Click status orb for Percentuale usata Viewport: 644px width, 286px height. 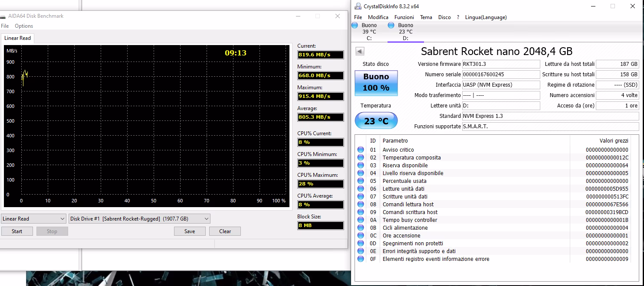point(361,181)
